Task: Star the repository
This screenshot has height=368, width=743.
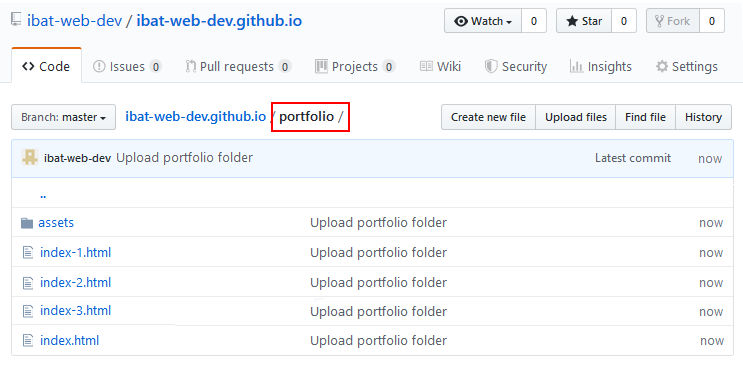Action: pos(584,21)
